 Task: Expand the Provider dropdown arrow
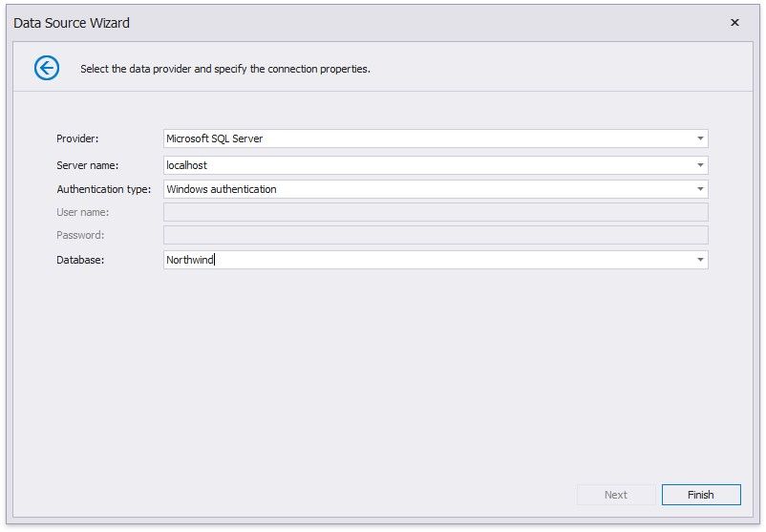click(700, 138)
